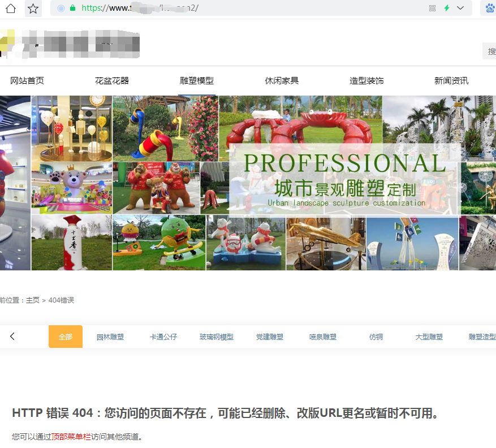Click the red 顶部菜单栏 link
Screen dimensions: 496x448
tap(71, 437)
